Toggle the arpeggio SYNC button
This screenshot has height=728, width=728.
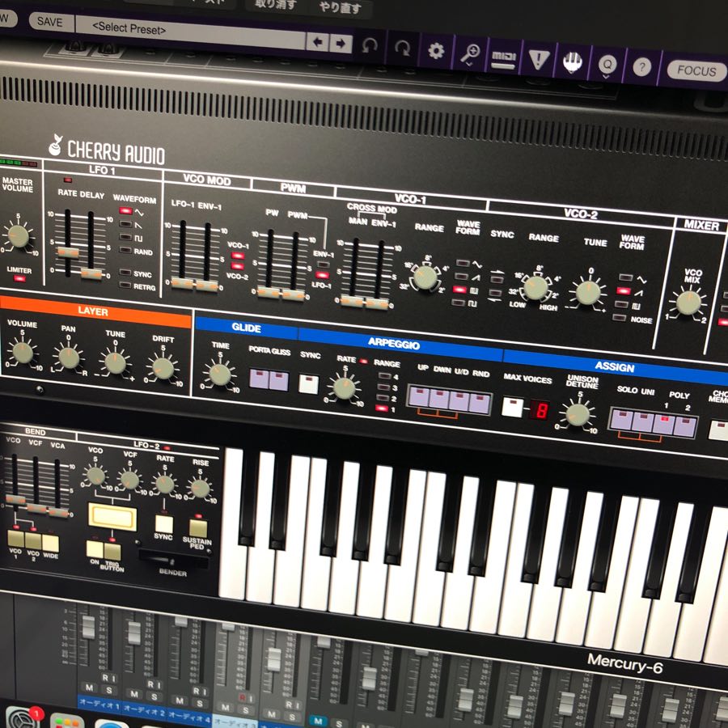(309, 384)
